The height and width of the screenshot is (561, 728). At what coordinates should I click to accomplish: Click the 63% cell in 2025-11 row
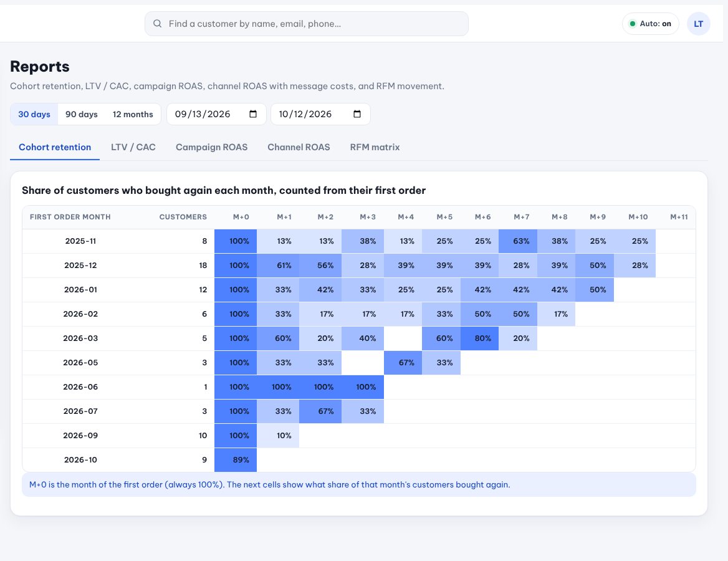pos(518,241)
